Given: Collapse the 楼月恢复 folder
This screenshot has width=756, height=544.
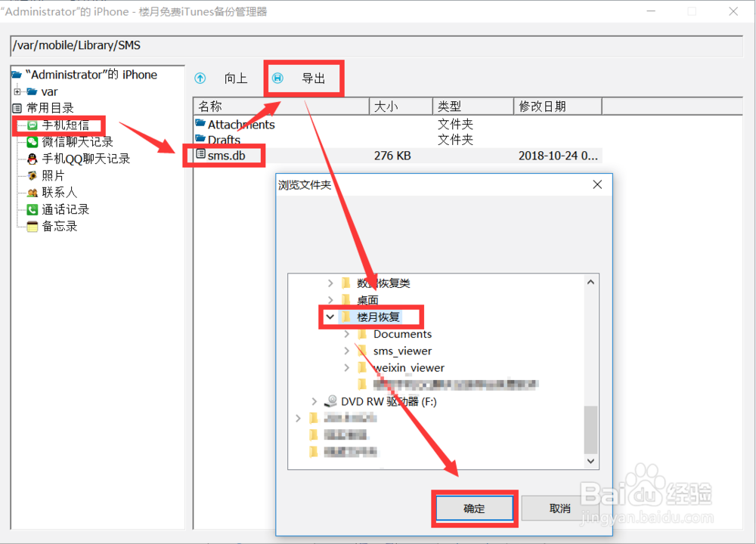Looking at the screenshot, I should [x=329, y=317].
